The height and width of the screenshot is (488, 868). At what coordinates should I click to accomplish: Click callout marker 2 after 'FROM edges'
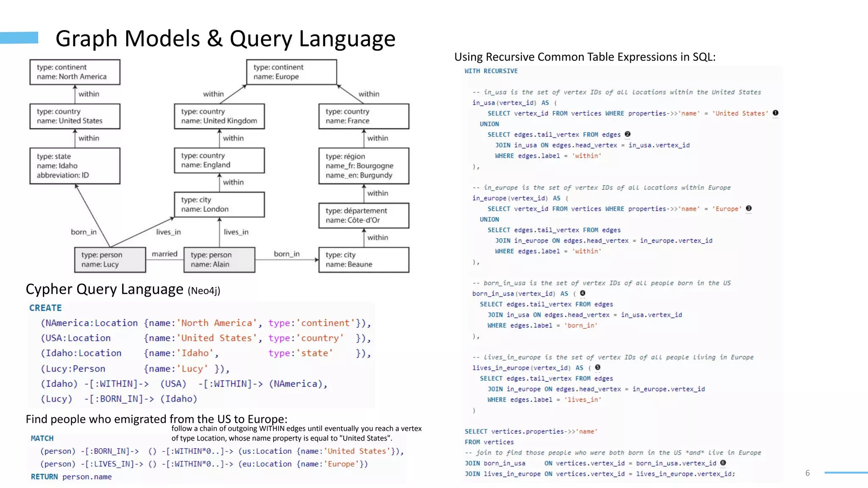click(x=627, y=134)
